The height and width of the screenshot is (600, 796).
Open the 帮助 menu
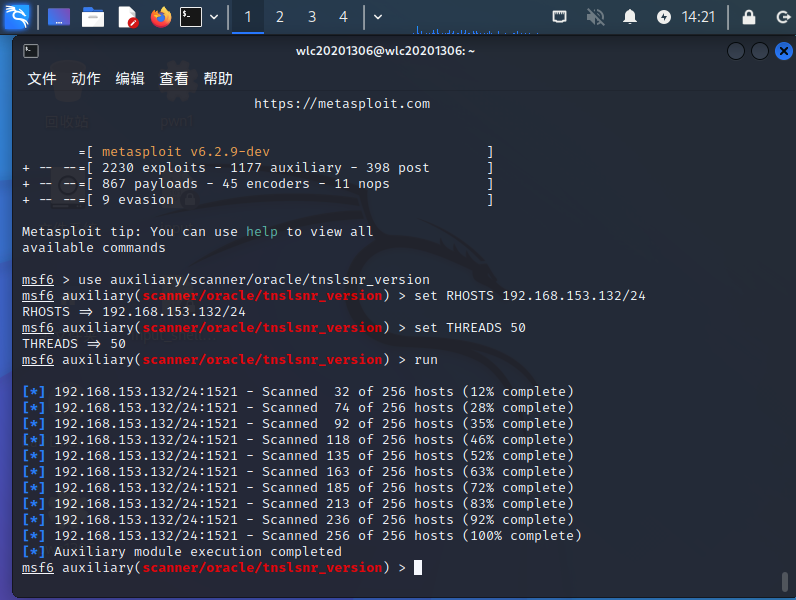click(x=218, y=79)
